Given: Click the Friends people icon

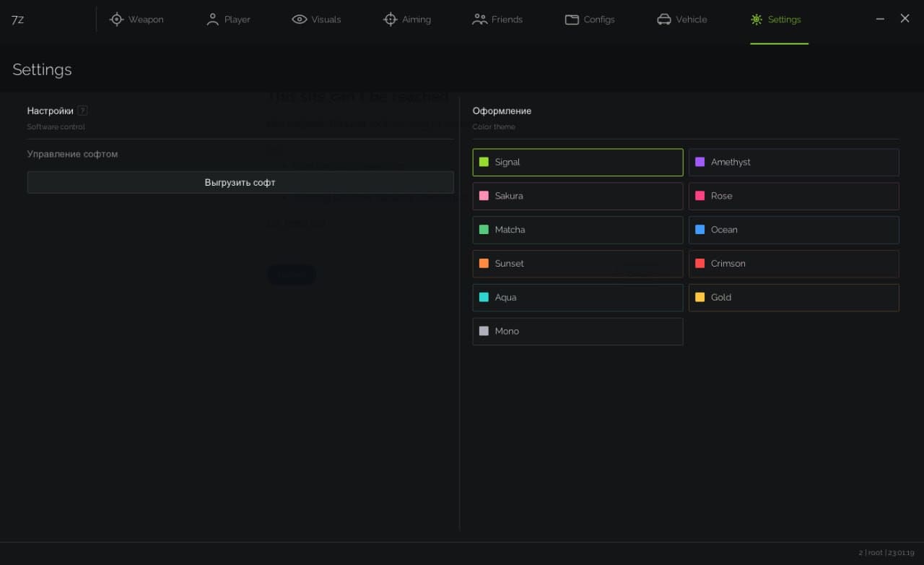Looking at the screenshot, I should click(479, 20).
